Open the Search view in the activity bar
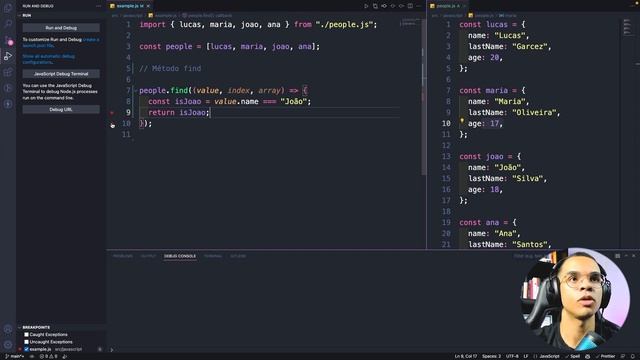This screenshot has width=640, height=360. click(8, 23)
